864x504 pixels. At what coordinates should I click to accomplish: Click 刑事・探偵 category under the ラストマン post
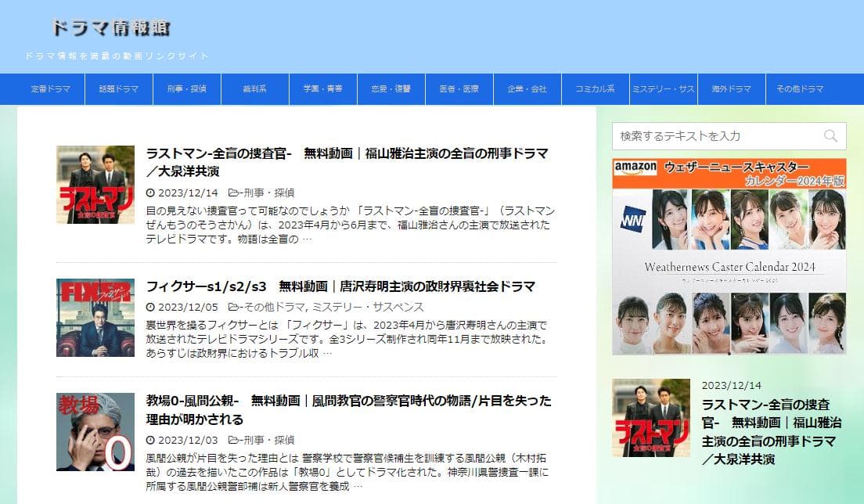(268, 193)
